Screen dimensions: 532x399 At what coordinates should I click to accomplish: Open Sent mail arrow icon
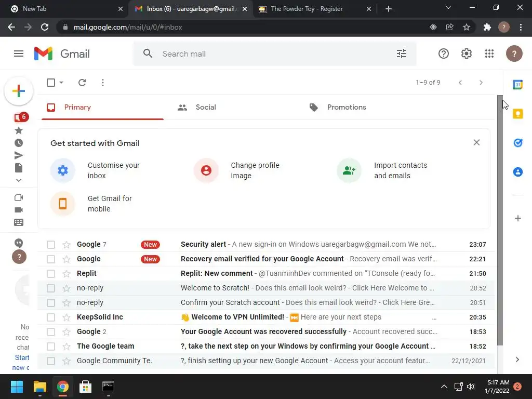click(x=19, y=155)
